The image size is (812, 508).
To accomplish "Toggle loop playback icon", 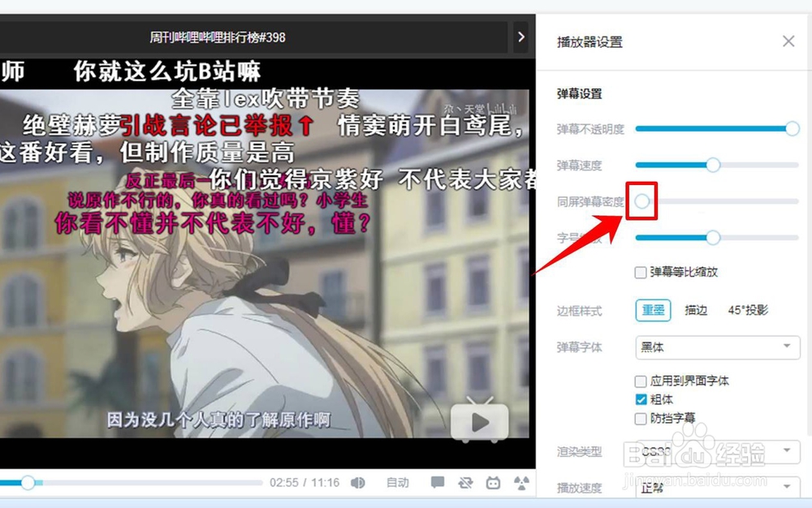I will click(465, 483).
